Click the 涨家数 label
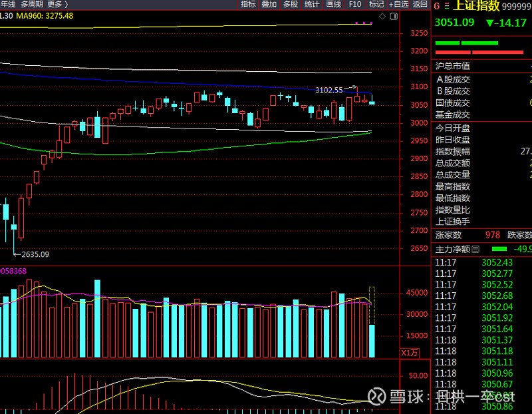Viewport: 532px width, 414px height. tap(448, 235)
